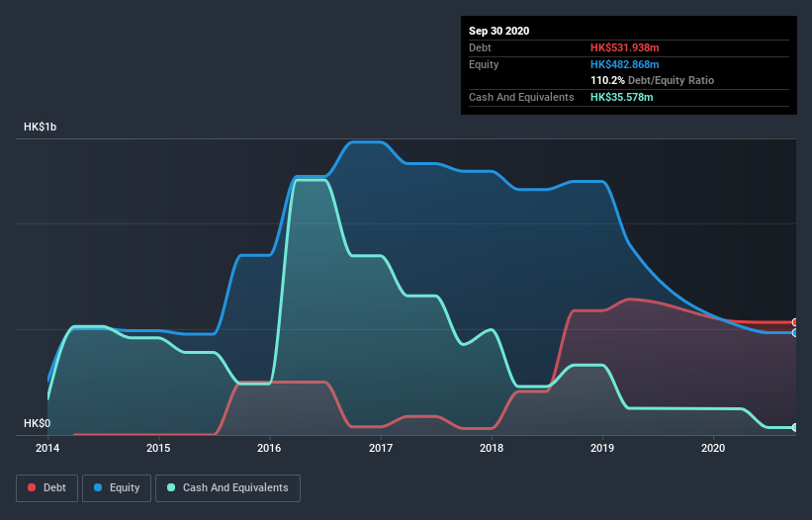This screenshot has height=520, width=812.
Task: Click the 2016 x-axis label
Action: (x=269, y=448)
